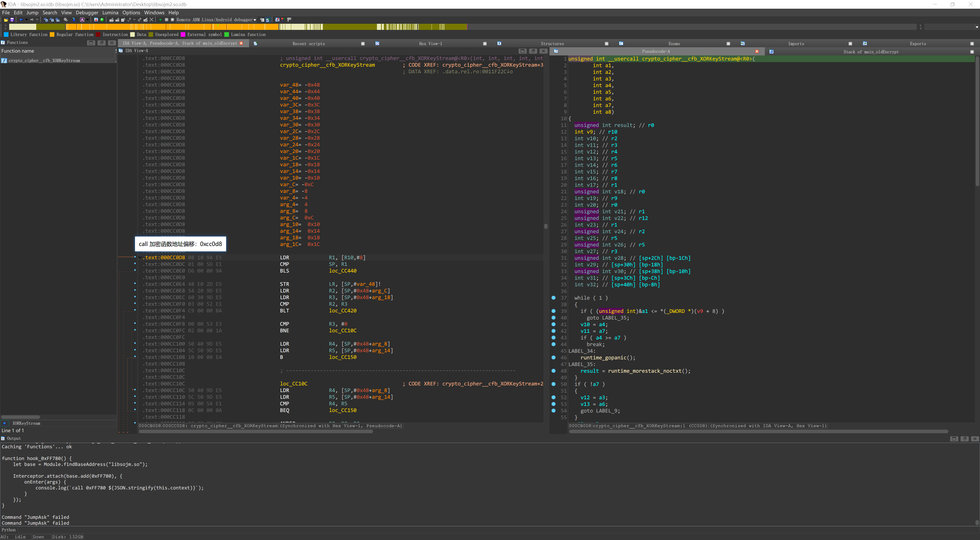The image size is (980, 540).
Task: Click the add-breakpoint red dot icon
Action: [283, 20]
